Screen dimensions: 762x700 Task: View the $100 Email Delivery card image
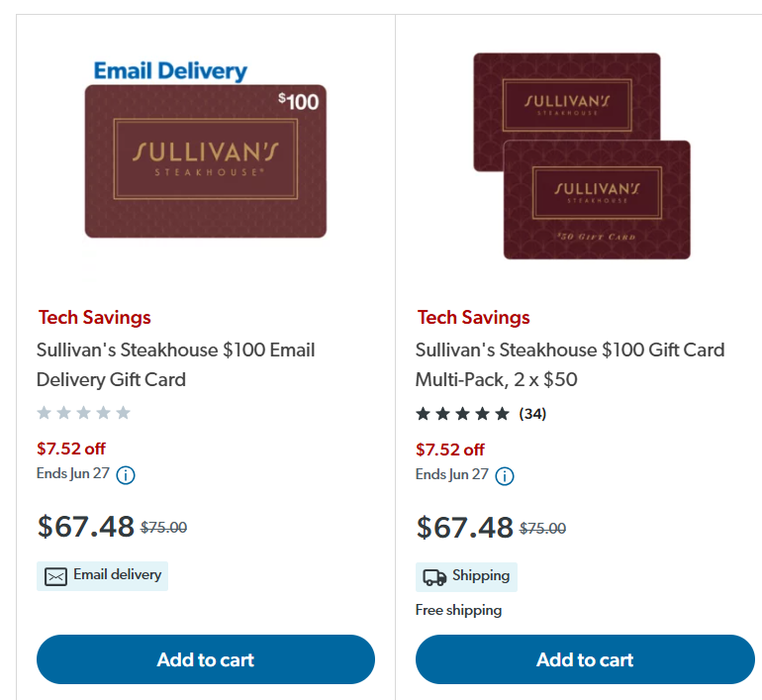[205, 161]
